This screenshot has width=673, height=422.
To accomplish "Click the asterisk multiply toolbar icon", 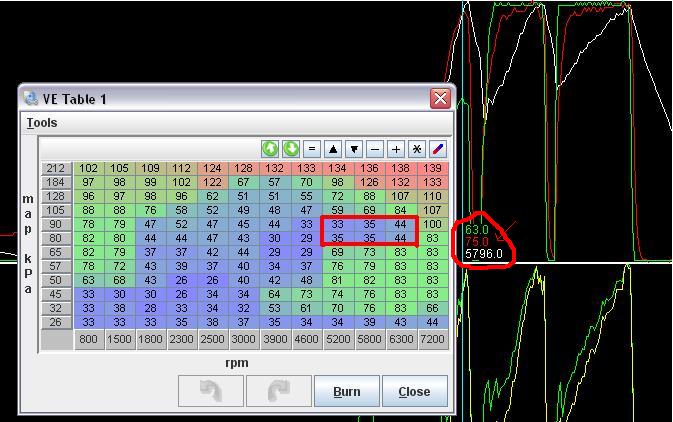I will point(416,149).
